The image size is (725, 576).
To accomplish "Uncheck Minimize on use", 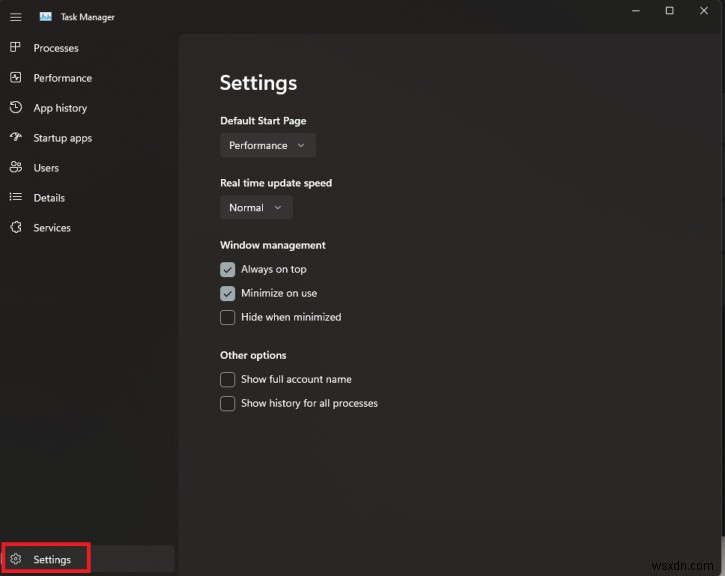I will pyautogui.click(x=227, y=294).
